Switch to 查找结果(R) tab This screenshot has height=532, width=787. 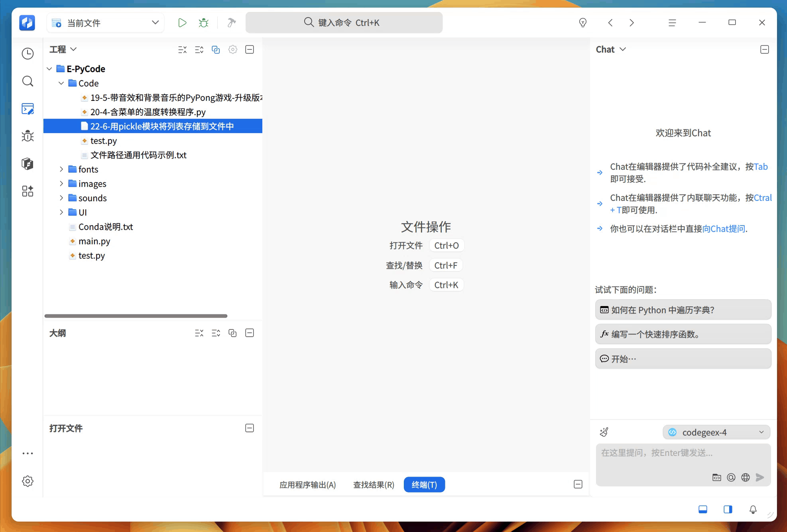[374, 485]
